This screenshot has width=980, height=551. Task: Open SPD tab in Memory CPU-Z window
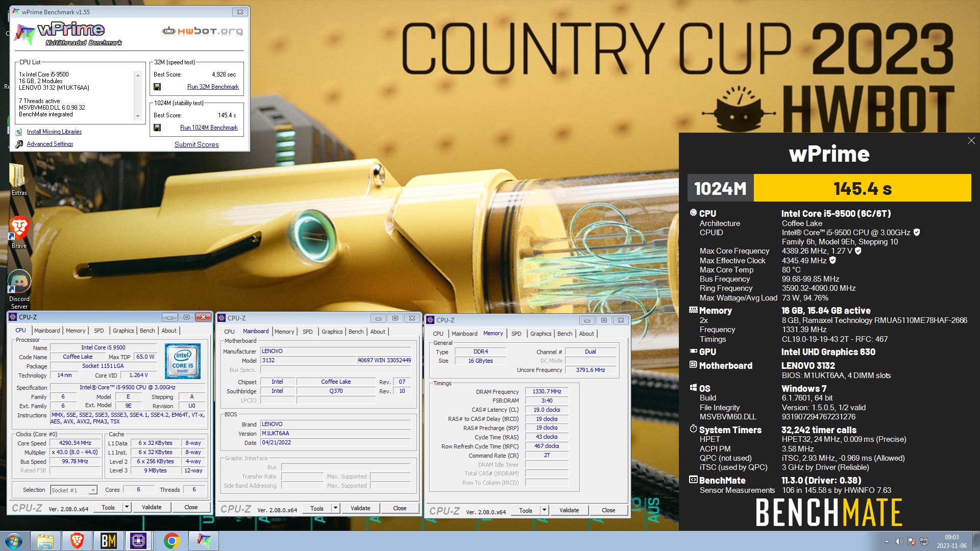click(x=517, y=334)
